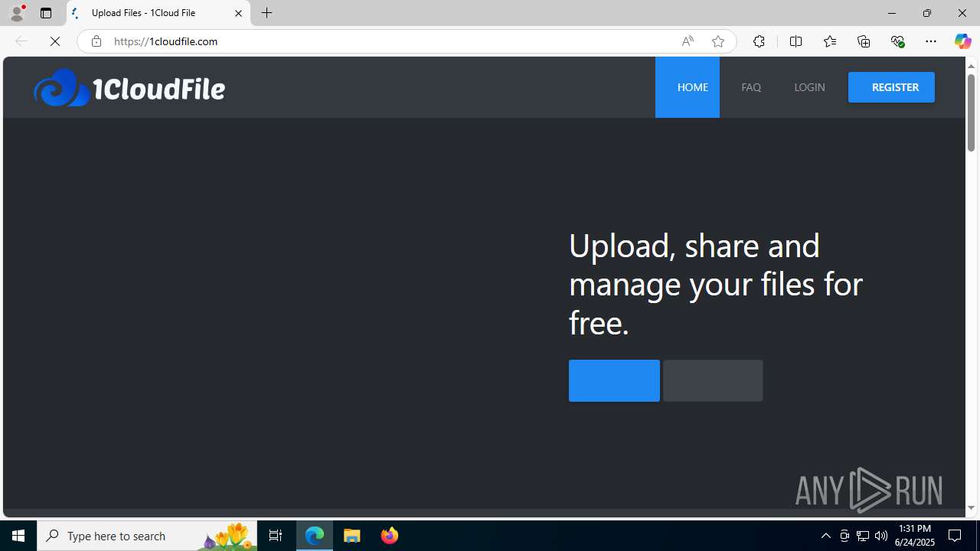Click the 1CloudFile logo
Viewport: 980px width, 551px height.
tap(129, 88)
